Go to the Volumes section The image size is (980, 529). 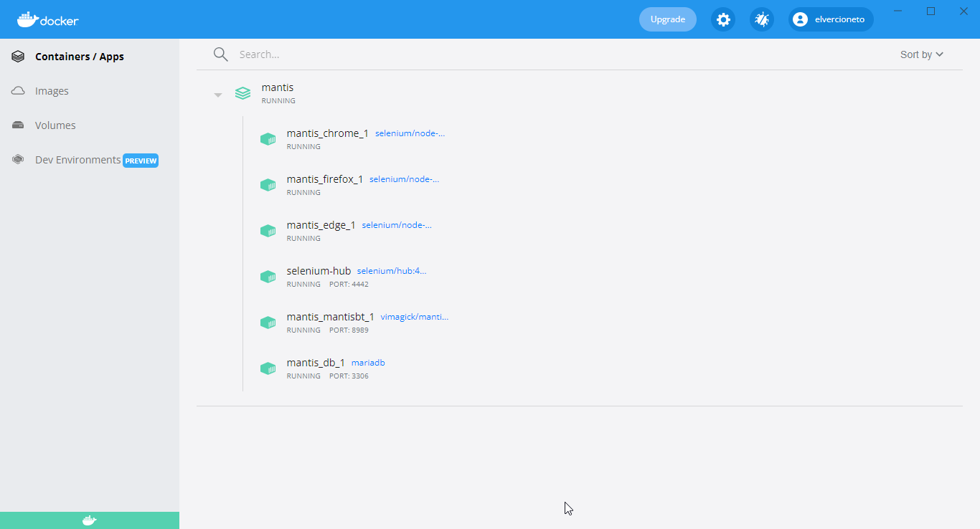coord(55,125)
